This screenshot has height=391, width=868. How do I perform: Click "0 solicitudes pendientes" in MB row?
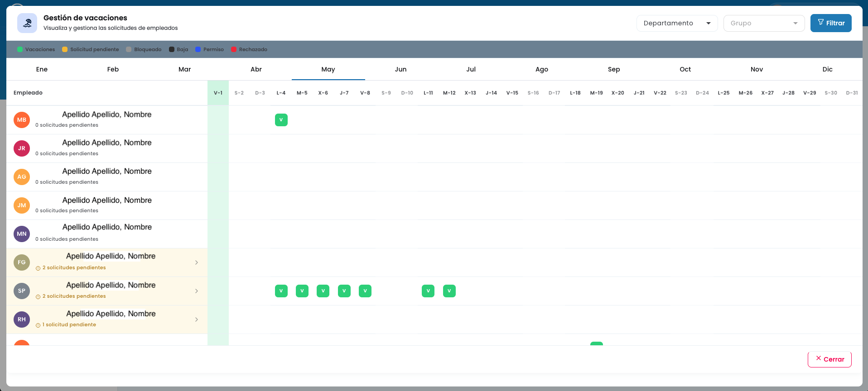coord(67,125)
